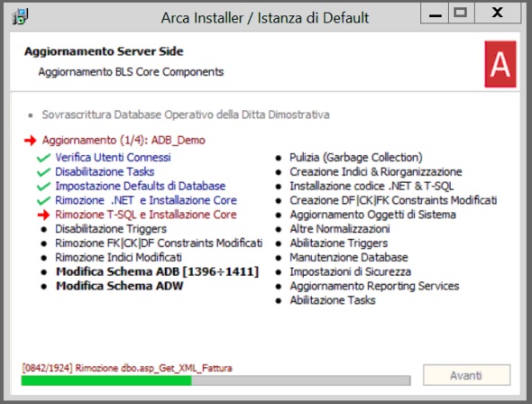Screen dimensions: 532x404
Task: Click 'Modifica Schema ADB [1396÷1411]' text
Action: (x=158, y=271)
